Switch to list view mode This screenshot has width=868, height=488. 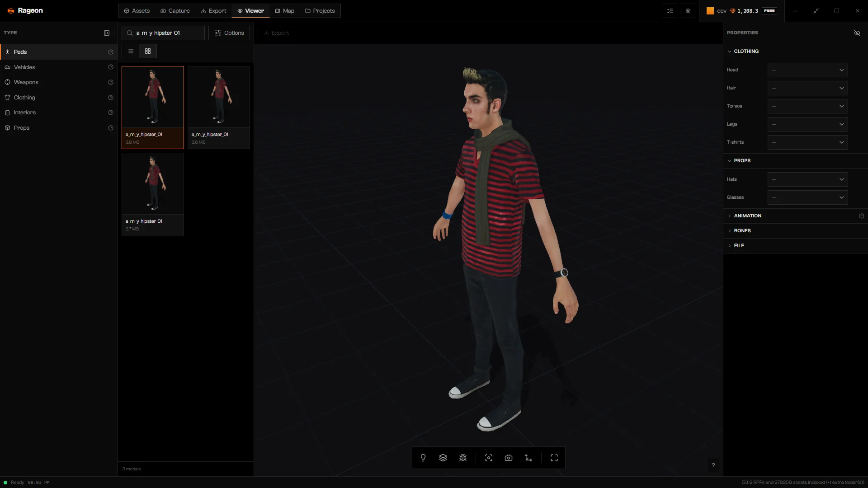[131, 51]
